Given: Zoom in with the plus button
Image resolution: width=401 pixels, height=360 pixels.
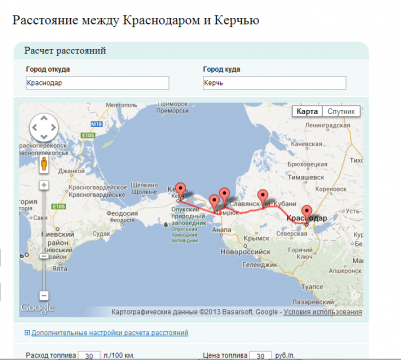Looking at the screenshot, I should tap(44, 185).
